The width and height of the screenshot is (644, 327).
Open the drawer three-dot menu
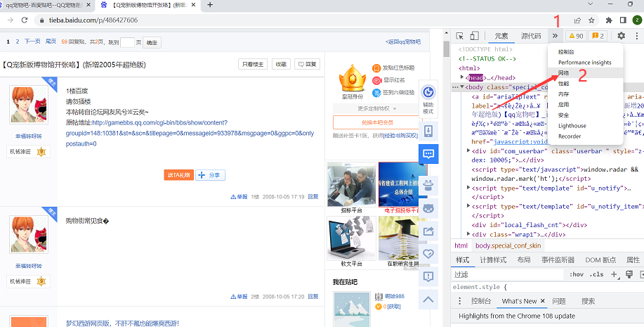coord(459,301)
